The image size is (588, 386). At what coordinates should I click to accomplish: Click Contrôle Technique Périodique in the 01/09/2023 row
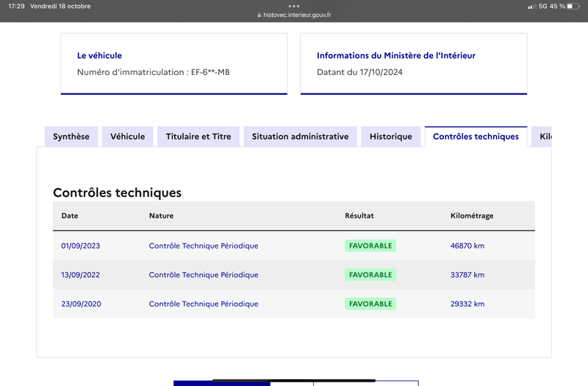click(204, 246)
